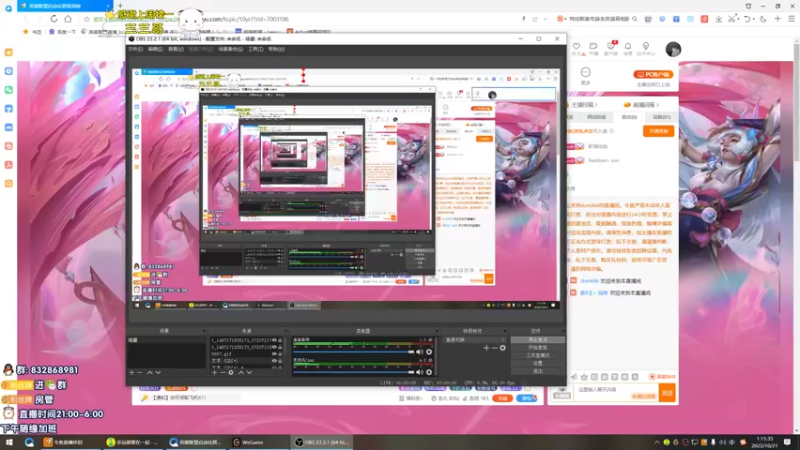This screenshot has width=800, height=450.
Task: Open the user avatar menu on website
Action: 673,49
